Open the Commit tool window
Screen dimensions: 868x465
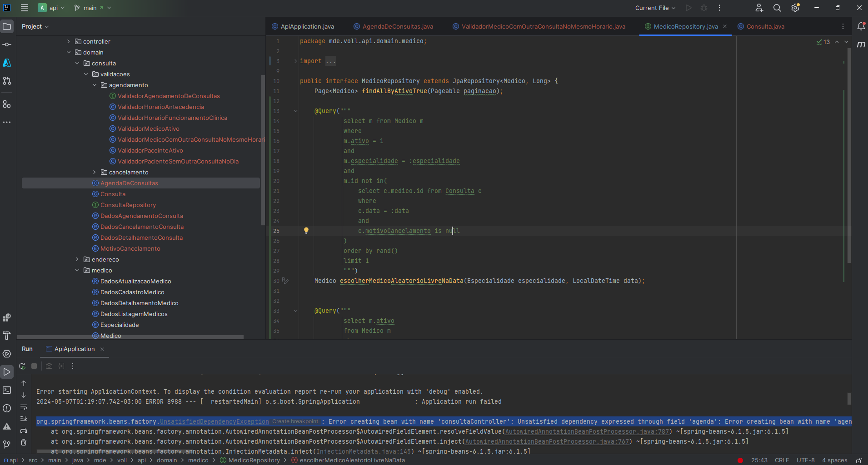pyautogui.click(x=7, y=45)
